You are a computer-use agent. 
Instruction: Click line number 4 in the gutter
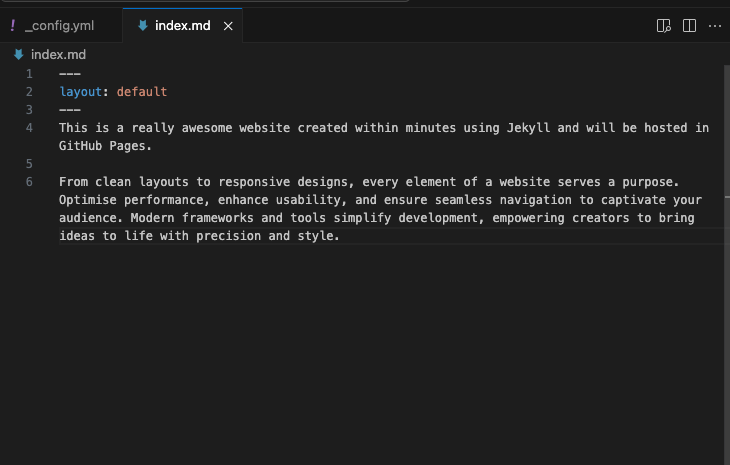tap(29, 128)
